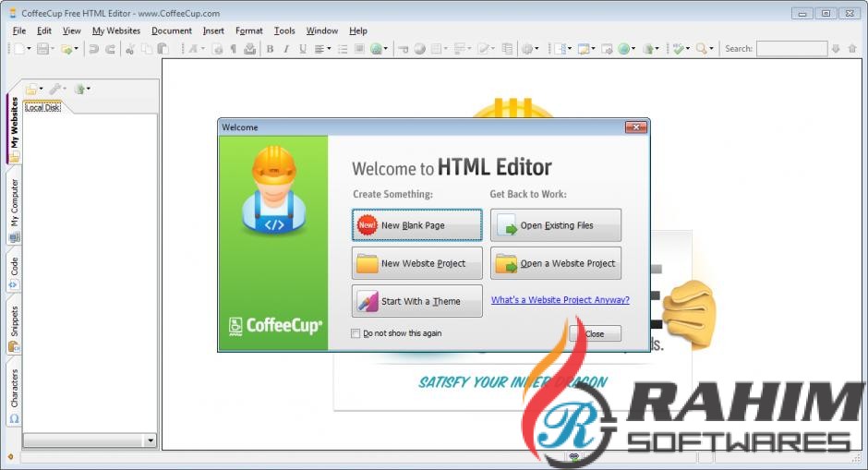Click the search up arrow icon
The height and width of the screenshot is (470, 868).
tap(852, 49)
